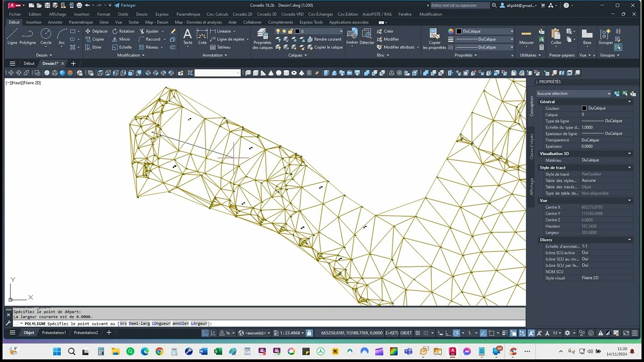Screen dimensions: 644x362
Task: Choose the LOngueur command option
Action: point(161,324)
